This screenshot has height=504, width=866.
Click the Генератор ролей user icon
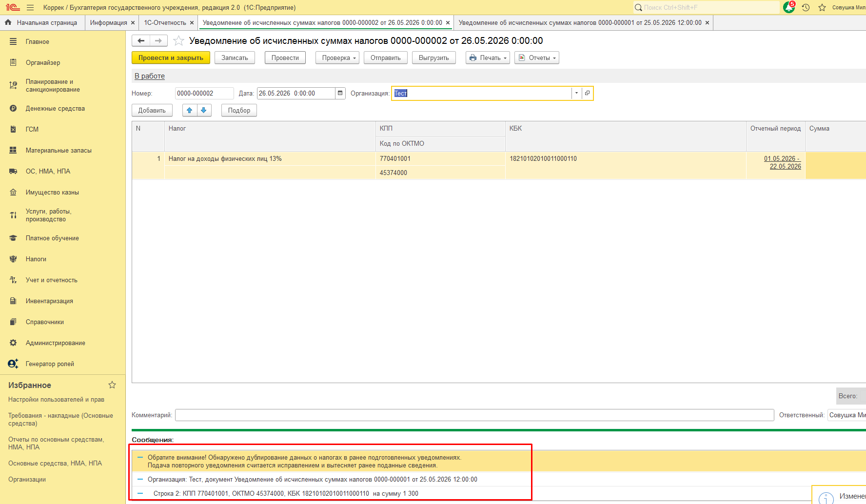pos(13,364)
